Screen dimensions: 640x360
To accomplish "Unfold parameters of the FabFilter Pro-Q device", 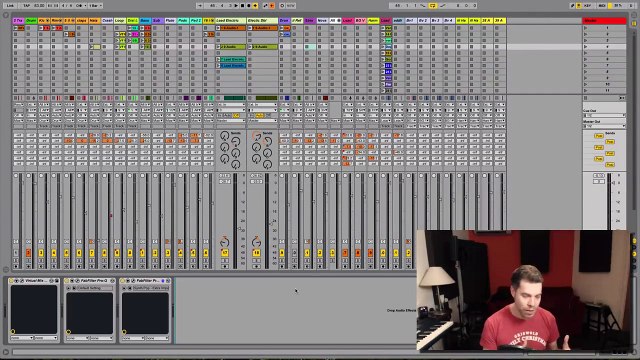I will [72, 281].
